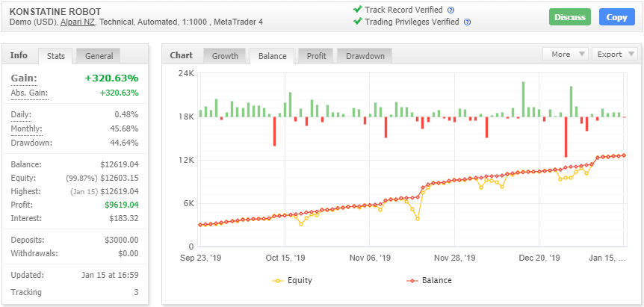
Task: Click the last Balance data point on chart
Action: (x=624, y=155)
